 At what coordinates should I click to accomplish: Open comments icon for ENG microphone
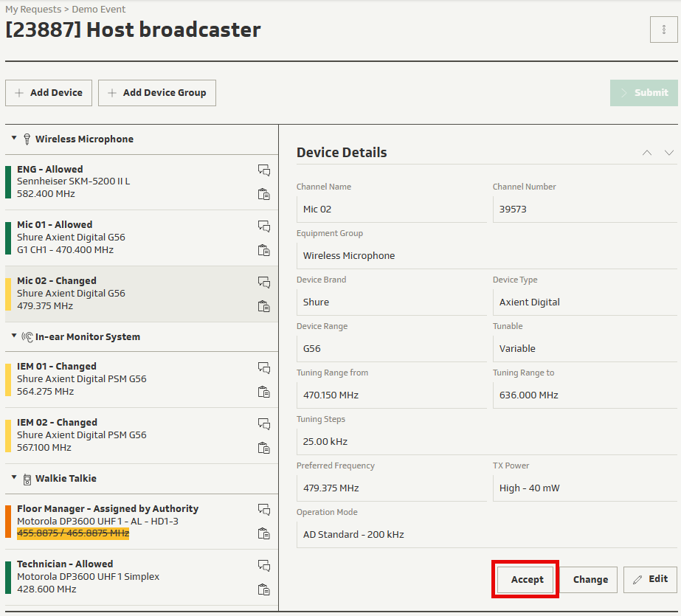263,170
